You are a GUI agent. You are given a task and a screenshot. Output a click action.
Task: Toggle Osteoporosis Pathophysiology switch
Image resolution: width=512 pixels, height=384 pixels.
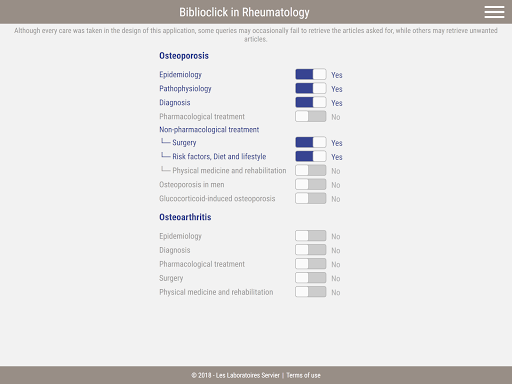pyautogui.click(x=311, y=88)
